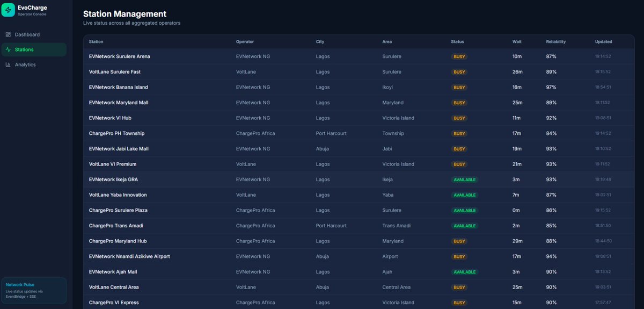The height and width of the screenshot is (309, 644).
Task: Open the EVNetwork VI Hub station
Action: (110, 118)
